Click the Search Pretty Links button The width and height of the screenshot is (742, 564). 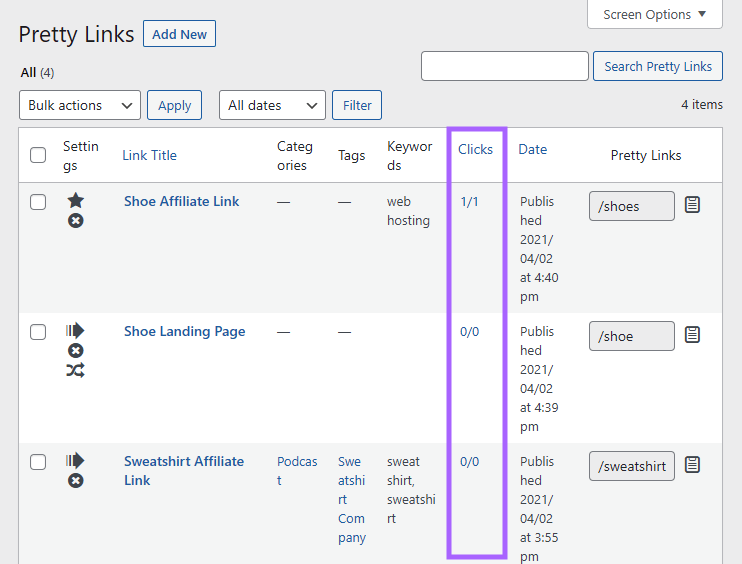[x=658, y=66]
